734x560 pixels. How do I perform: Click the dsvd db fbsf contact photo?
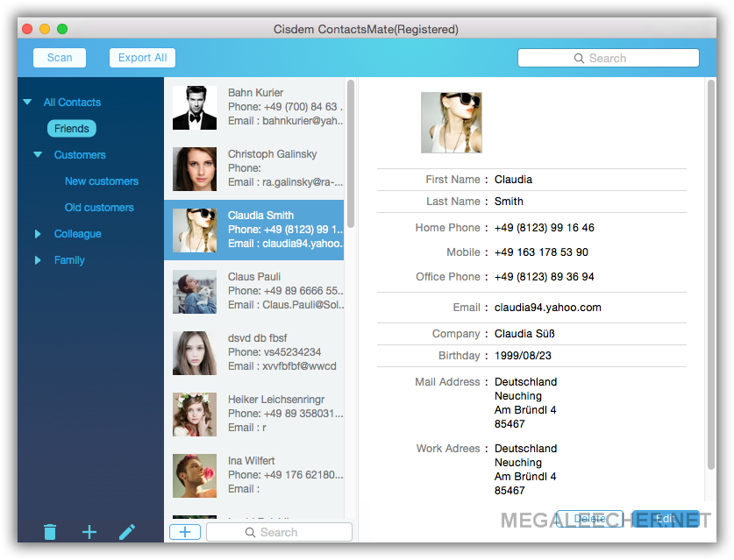pyautogui.click(x=195, y=353)
